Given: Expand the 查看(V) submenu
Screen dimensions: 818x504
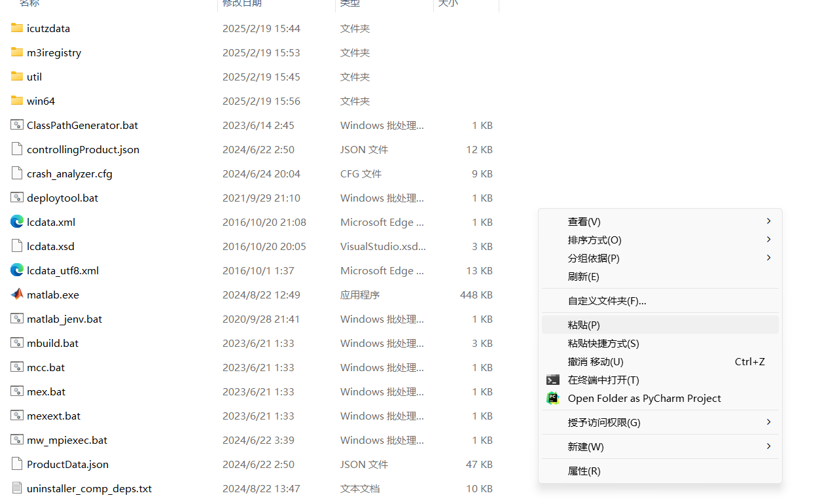Looking at the screenshot, I should click(584, 221).
